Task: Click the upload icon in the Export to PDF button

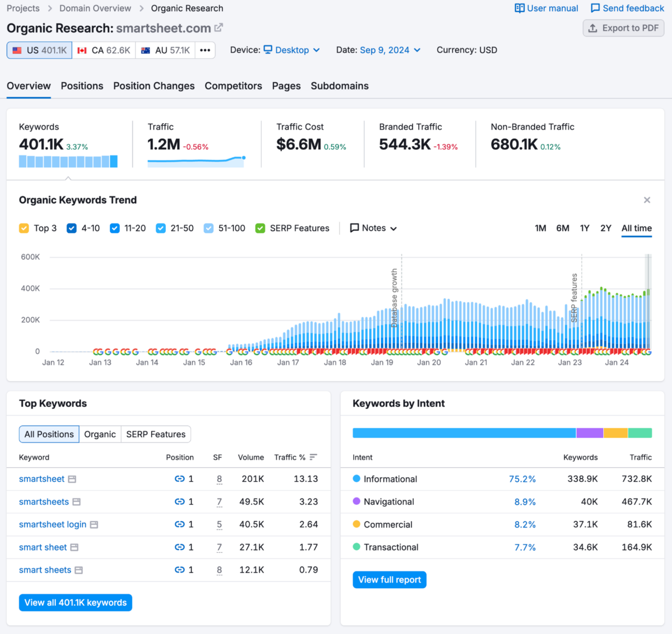Action: coord(593,28)
